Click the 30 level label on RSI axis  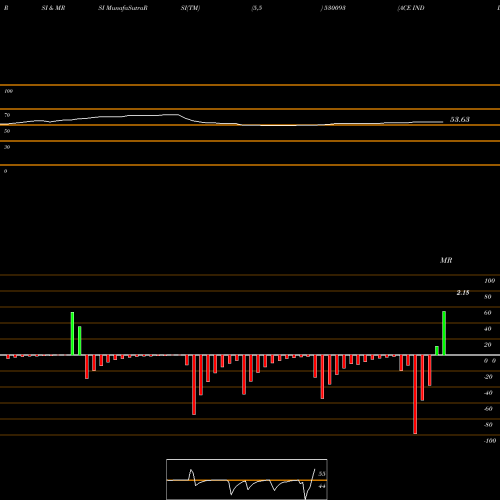[7, 147]
